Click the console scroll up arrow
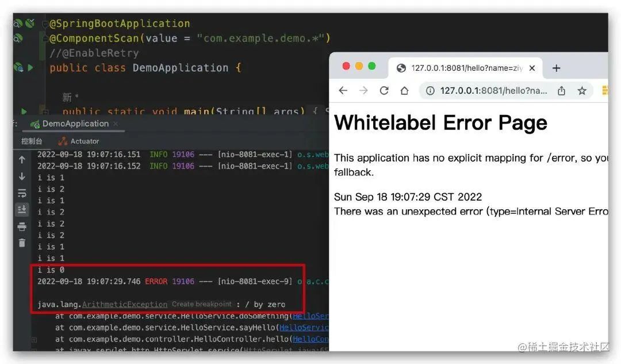 click(x=22, y=160)
